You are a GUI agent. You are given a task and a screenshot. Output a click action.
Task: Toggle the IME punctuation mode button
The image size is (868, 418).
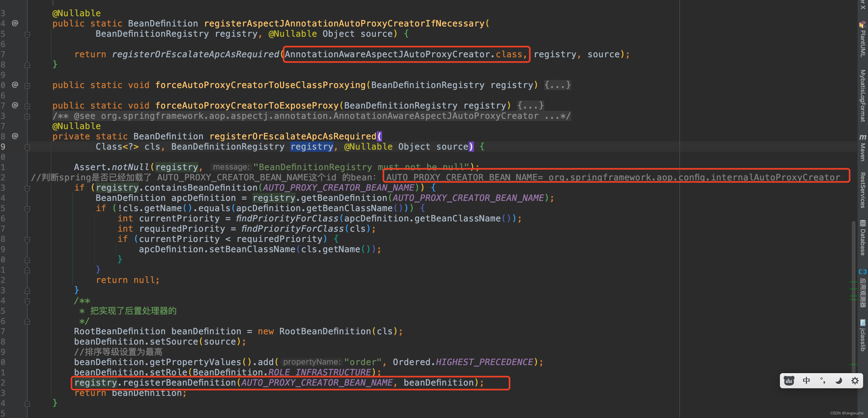tap(823, 381)
